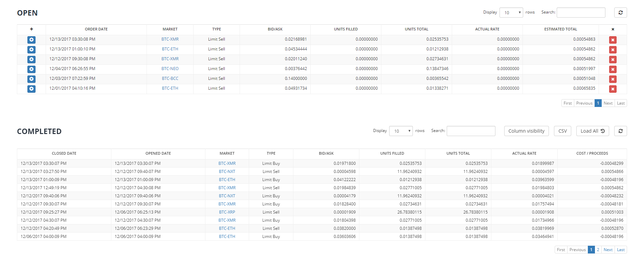Image resolution: width=644 pixels, height=265 pixels.
Task: Open BTC-NEO market link in open orders
Action: pos(170,69)
